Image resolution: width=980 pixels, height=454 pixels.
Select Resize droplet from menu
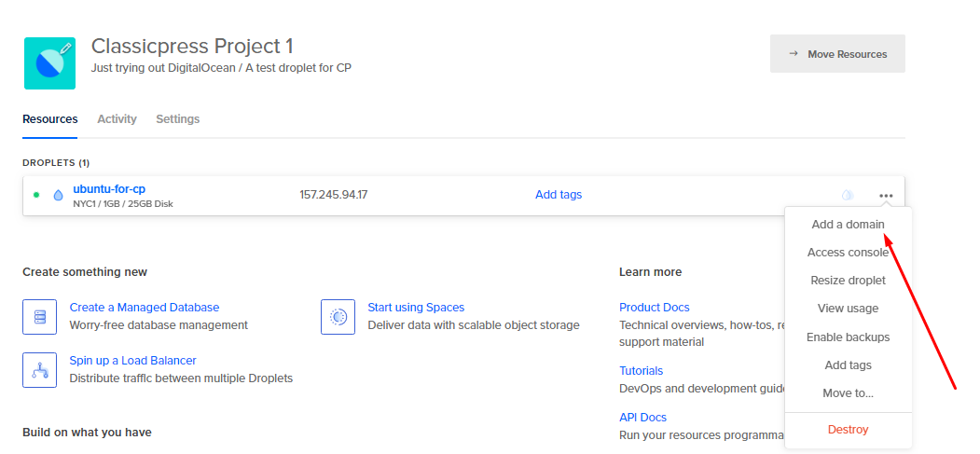[x=849, y=281]
